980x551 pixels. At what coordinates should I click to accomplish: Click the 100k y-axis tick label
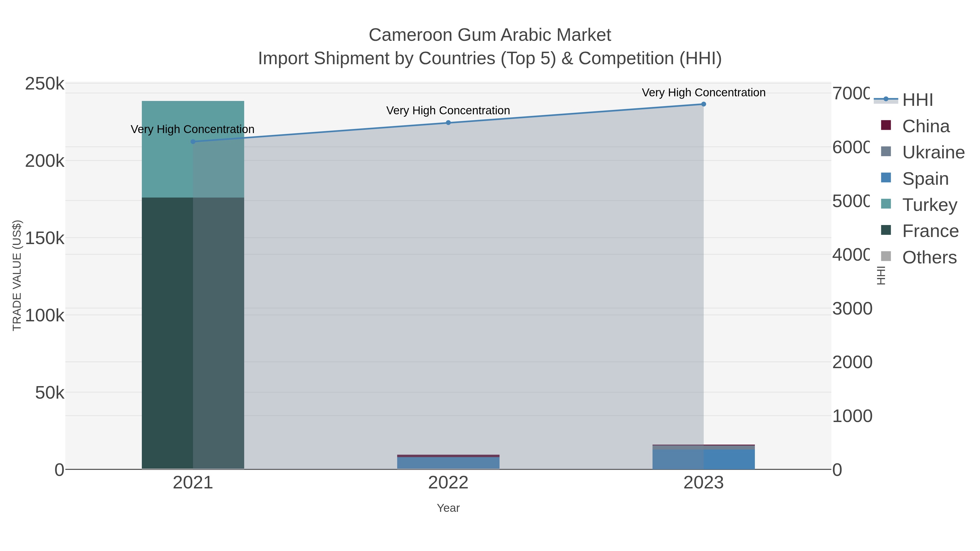(45, 315)
